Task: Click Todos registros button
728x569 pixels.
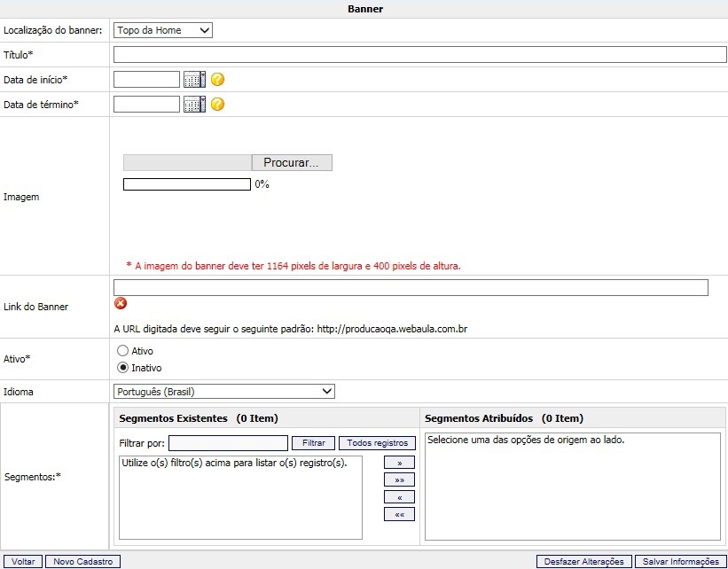Action: pos(377,443)
